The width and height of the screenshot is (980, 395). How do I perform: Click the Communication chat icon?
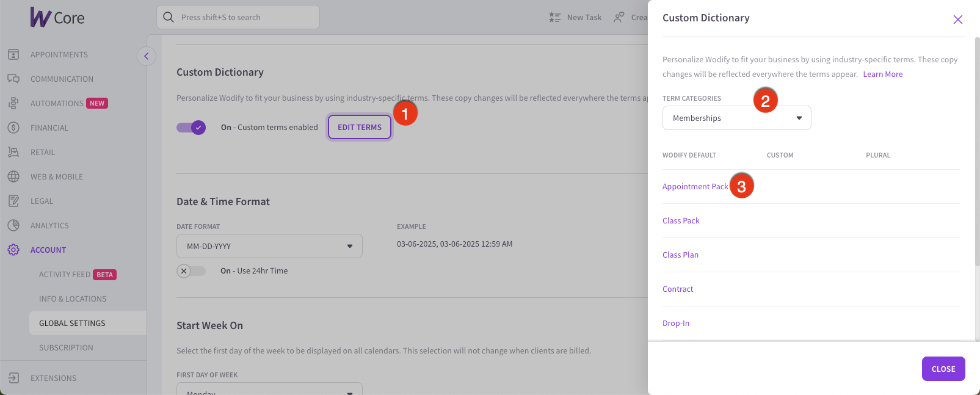point(13,79)
